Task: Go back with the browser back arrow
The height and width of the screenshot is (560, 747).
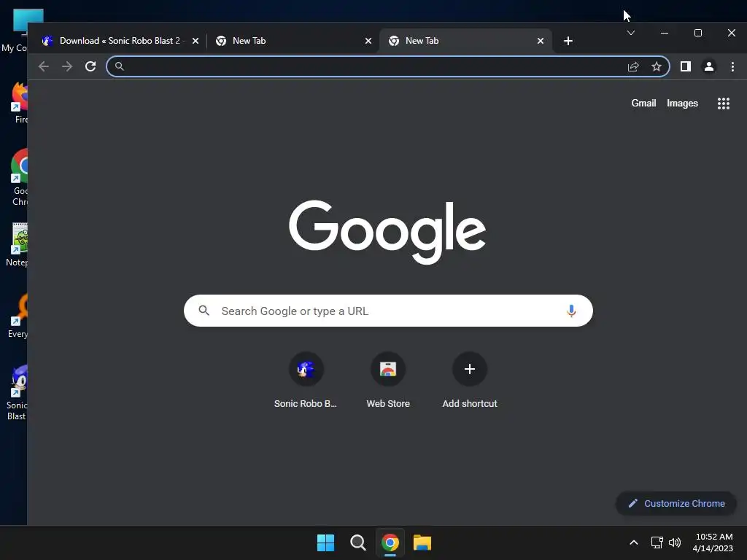Action: (x=43, y=66)
